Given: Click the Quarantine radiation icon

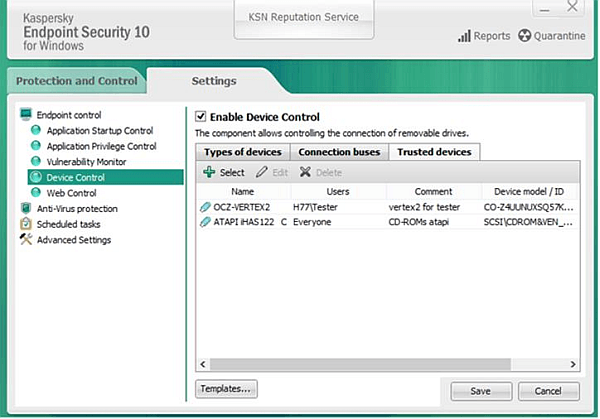Looking at the screenshot, I should pos(525,36).
